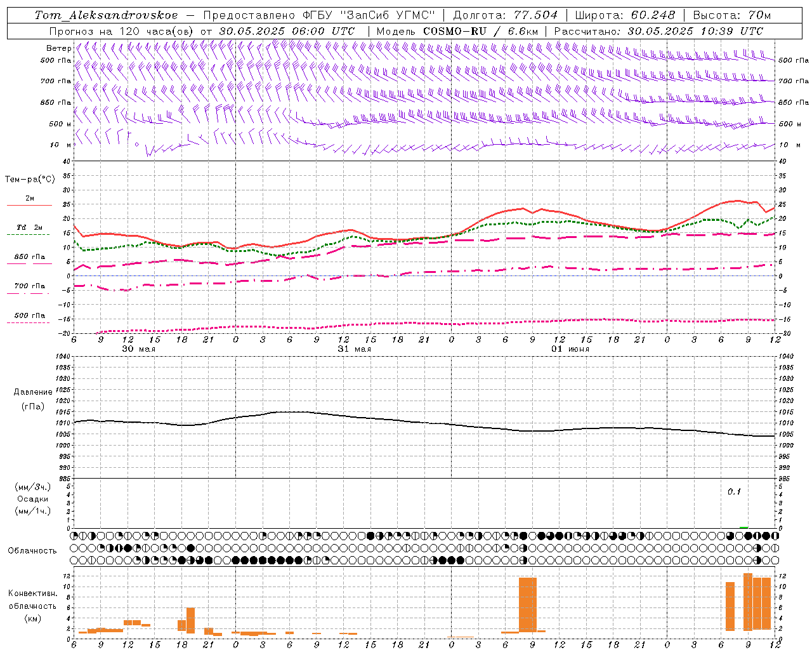Viewport: 812px width, 650px height.
Task: Click the Td 2м dew point legend entry
Action: [29, 227]
